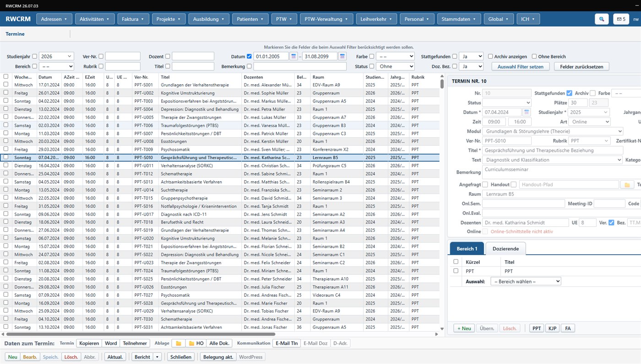The image size is (641, 364).
Task: Open the Art dropdown showing Online
Action: [590, 122]
